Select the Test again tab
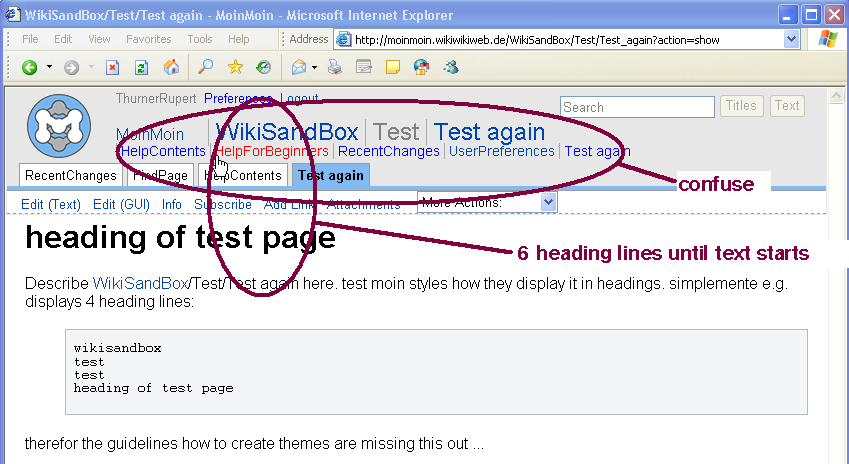849x464 pixels. coord(331,175)
